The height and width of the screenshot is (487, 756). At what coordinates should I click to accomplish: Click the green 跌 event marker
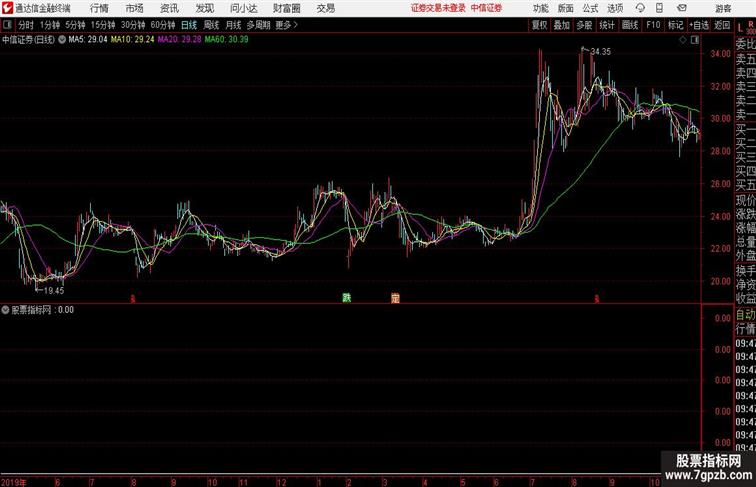[x=347, y=298]
